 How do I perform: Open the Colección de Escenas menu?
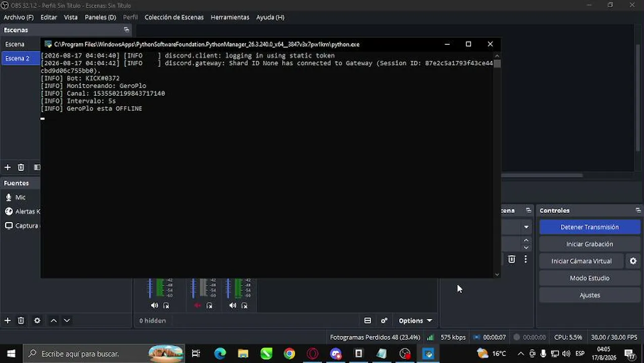[x=174, y=17]
